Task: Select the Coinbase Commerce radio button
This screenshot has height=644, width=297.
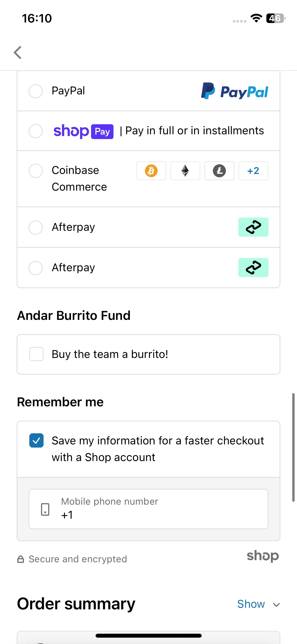Action: click(36, 171)
